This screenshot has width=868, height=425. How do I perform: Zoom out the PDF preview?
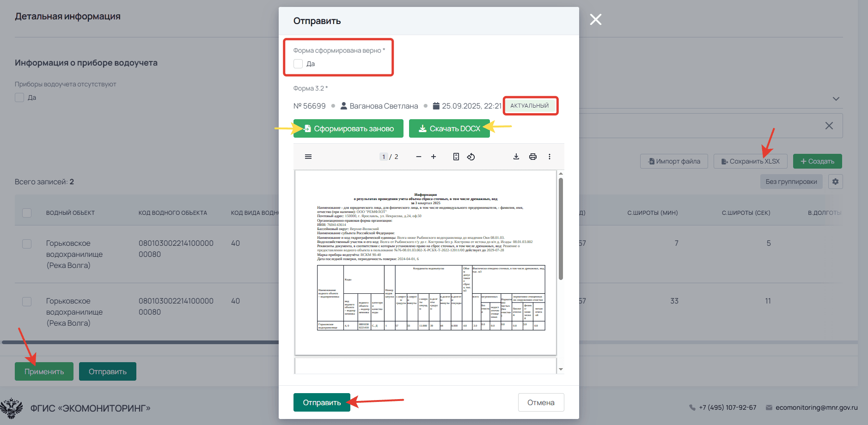pos(418,157)
